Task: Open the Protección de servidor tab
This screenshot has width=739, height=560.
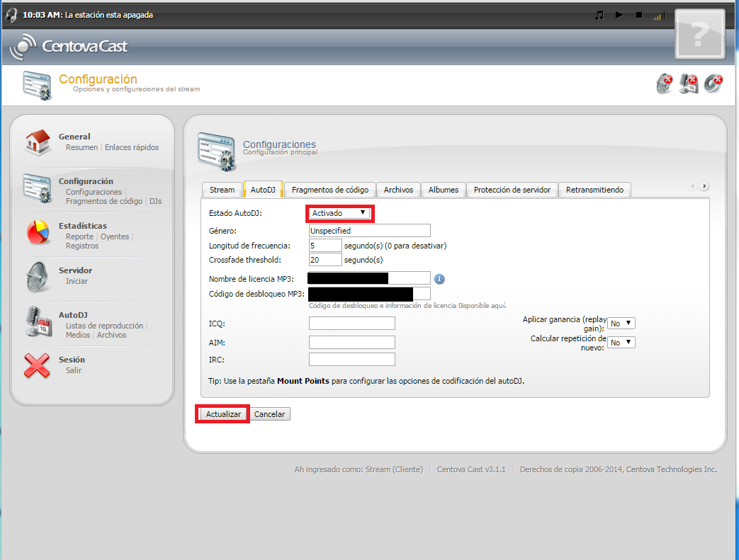Action: pyautogui.click(x=512, y=190)
